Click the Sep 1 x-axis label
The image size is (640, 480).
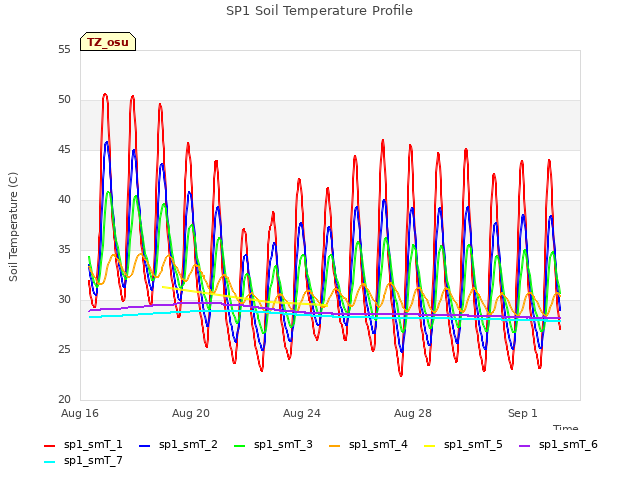[x=522, y=413]
